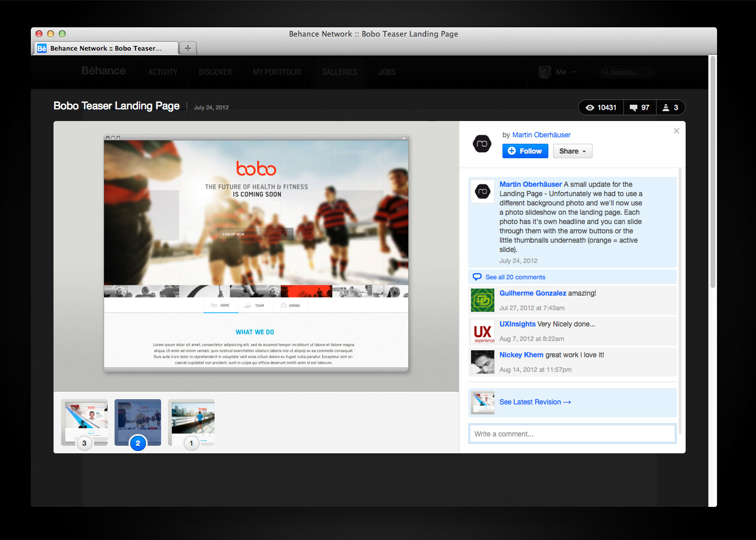Open the Galleries section
This screenshot has height=540, width=756.
(340, 72)
